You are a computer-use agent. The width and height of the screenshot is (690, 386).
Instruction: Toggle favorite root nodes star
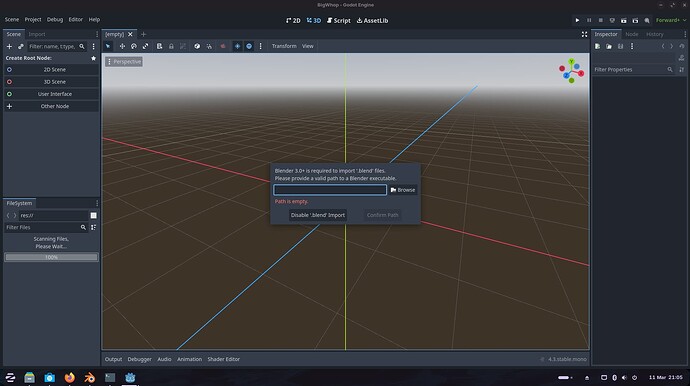93,58
